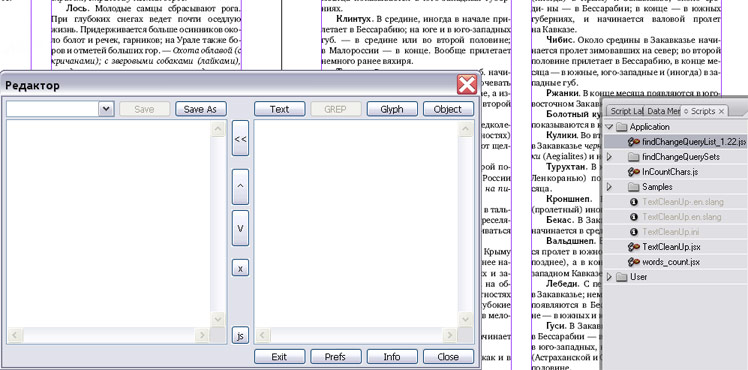Click left arrow of left list horizontal scrollbar
Image resolution: width=748 pixels, height=370 pixels.
pos(15,335)
